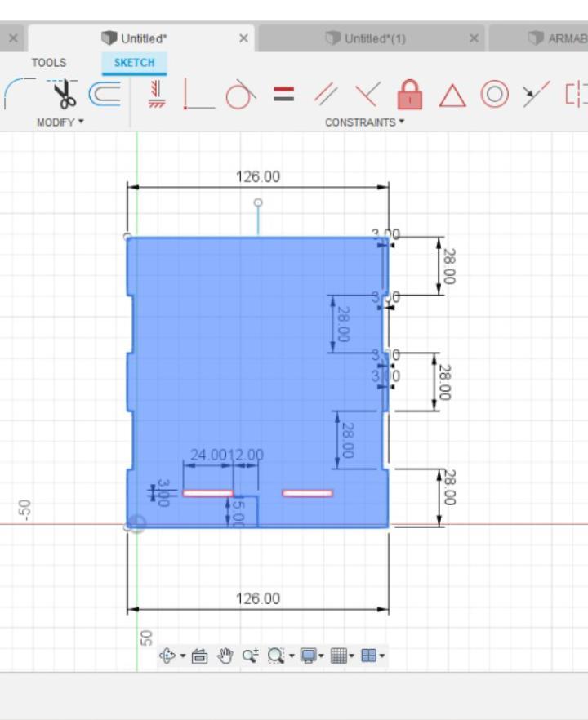Viewport: 588px width, 720px height.
Task: Select the Zoom tool icon
Action: pyautogui.click(x=251, y=656)
